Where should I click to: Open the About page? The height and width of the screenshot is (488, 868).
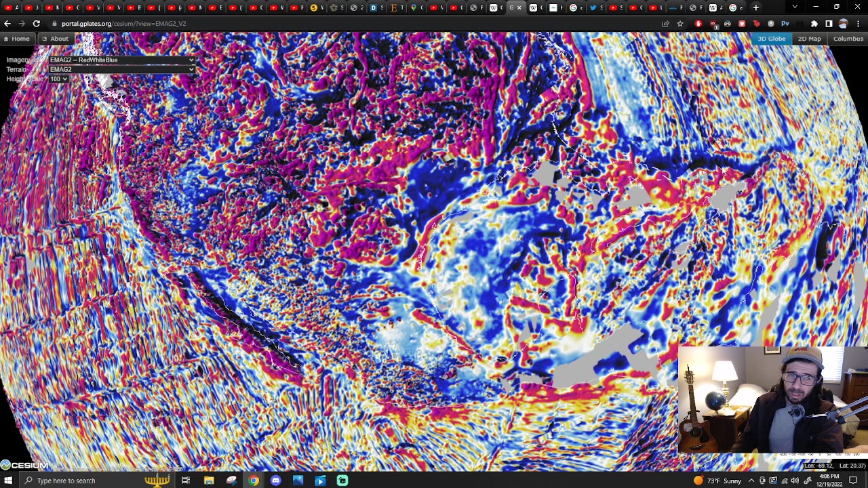tap(55, 39)
